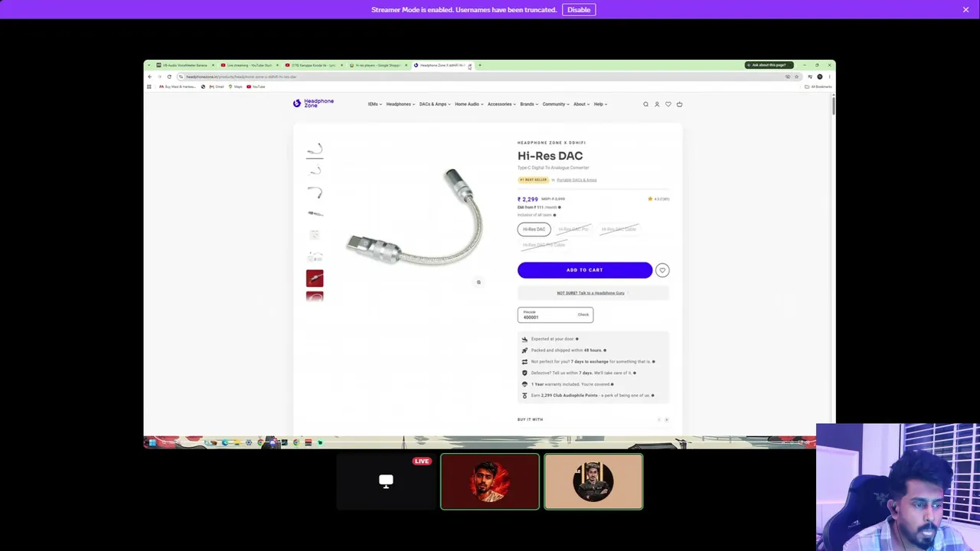This screenshot has width=980, height=551.
Task: Expand the Home Audio menu
Action: point(469,104)
